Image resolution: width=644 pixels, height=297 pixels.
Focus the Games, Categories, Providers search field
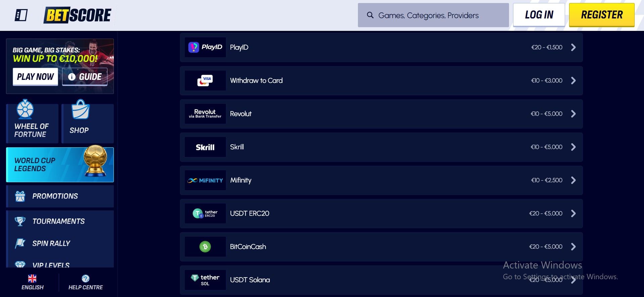(433, 15)
